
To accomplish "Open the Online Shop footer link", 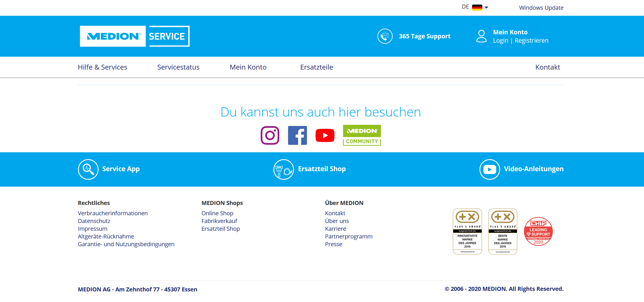I will 217,213.
